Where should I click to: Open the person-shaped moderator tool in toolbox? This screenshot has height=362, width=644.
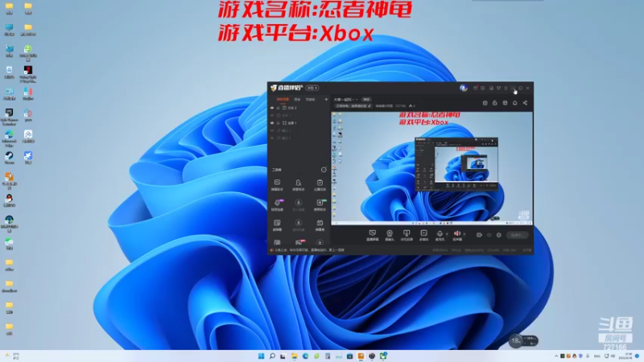tap(298, 185)
